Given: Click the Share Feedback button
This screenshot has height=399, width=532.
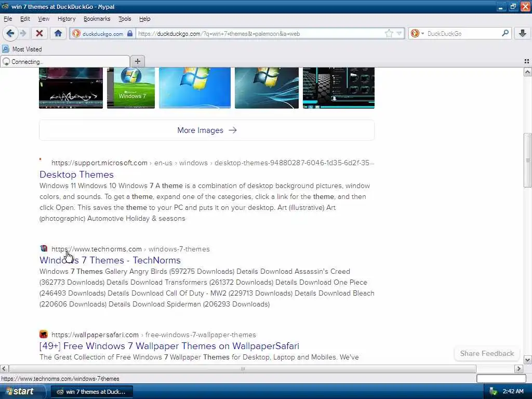Looking at the screenshot, I should 487,353.
